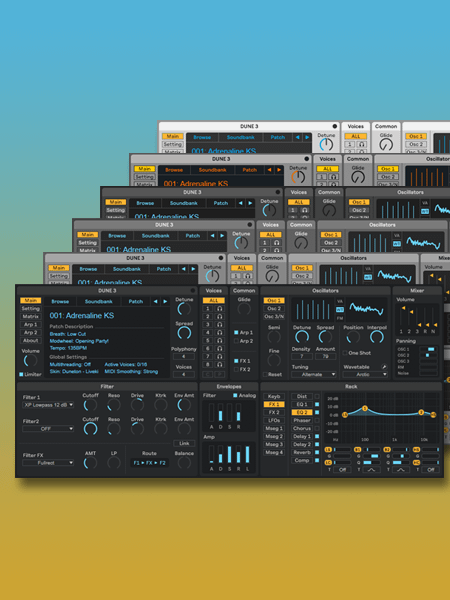Open the Arp 1 page

click(31, 324)
